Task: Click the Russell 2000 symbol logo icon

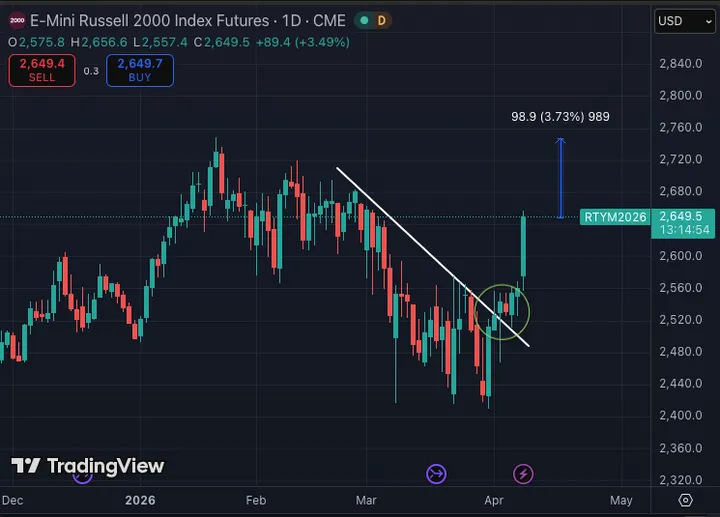Action: 16,21
